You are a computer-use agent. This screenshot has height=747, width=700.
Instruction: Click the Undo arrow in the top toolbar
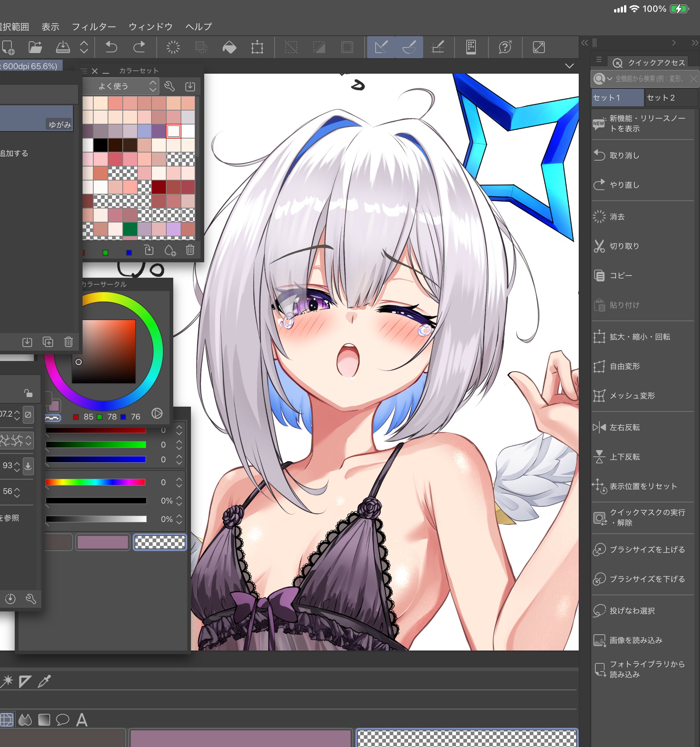(x=111, y=47)
